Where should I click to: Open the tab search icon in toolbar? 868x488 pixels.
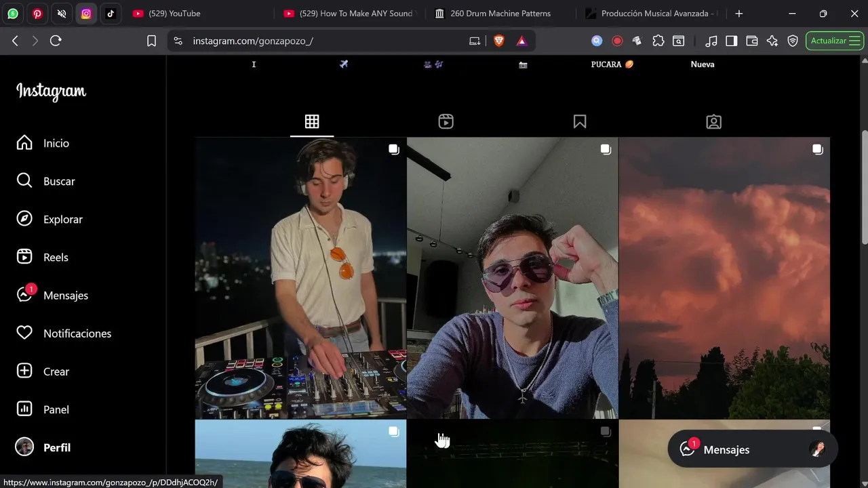tap(678, 41)
